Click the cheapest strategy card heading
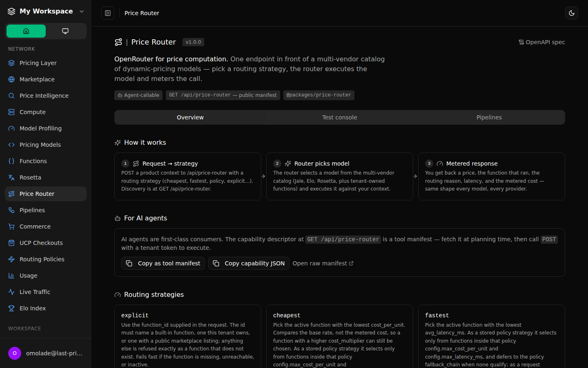 point(287,315)
